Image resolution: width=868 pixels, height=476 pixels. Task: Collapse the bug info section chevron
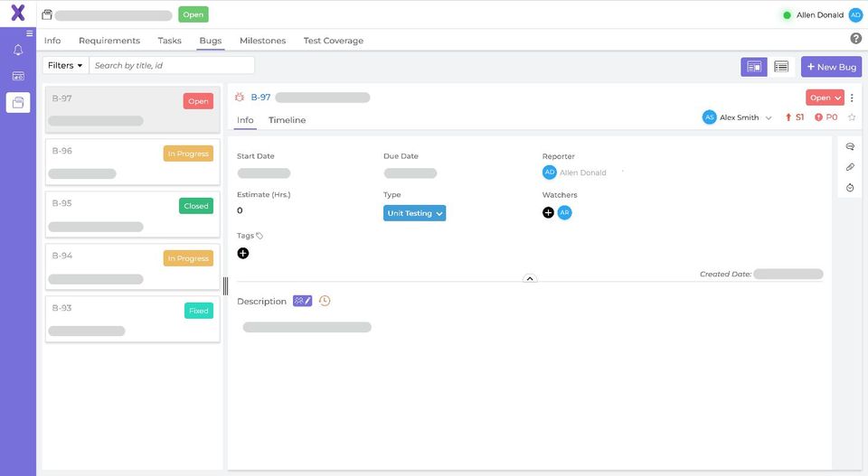click(530, 278)
